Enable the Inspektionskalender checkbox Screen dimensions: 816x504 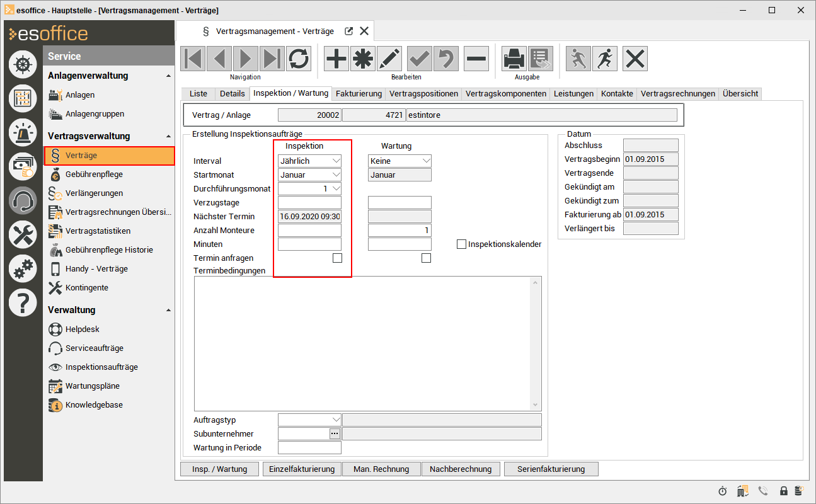(461, 244)
